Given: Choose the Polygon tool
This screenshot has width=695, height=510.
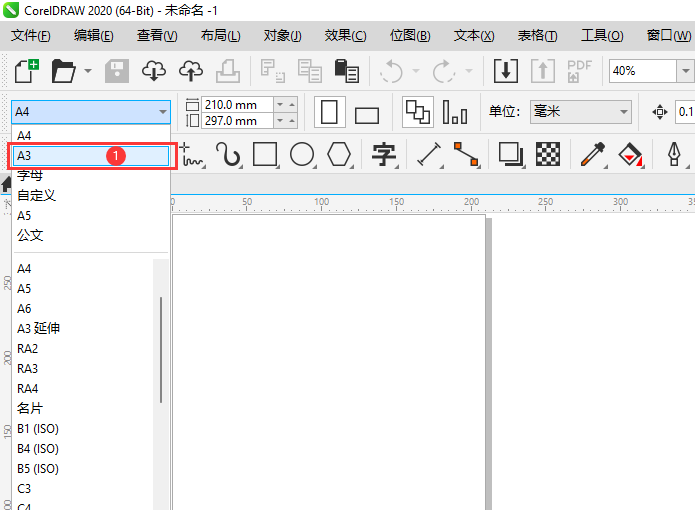Looking at the screenshot, I should [x=340, y=155].
